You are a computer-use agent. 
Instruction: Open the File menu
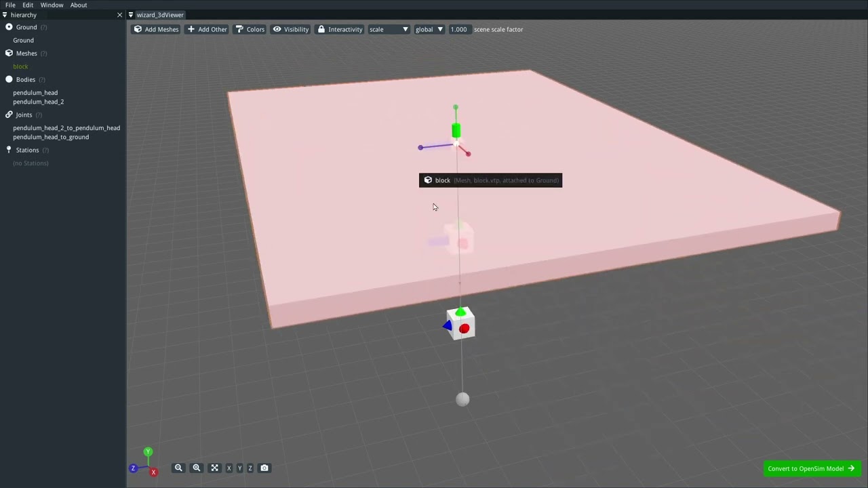click(x=10, y=5)
